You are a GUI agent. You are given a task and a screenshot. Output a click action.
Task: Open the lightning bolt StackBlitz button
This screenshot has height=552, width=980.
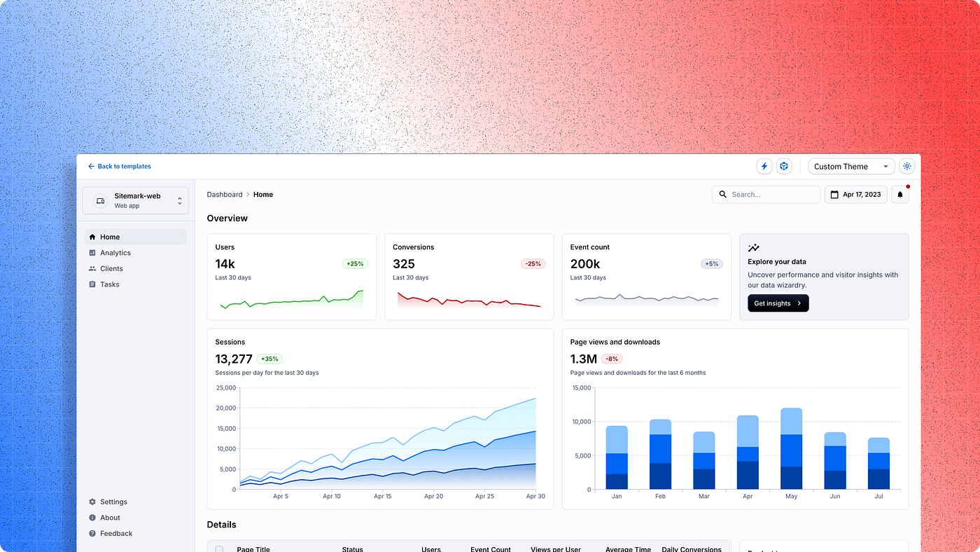point(764,167)
